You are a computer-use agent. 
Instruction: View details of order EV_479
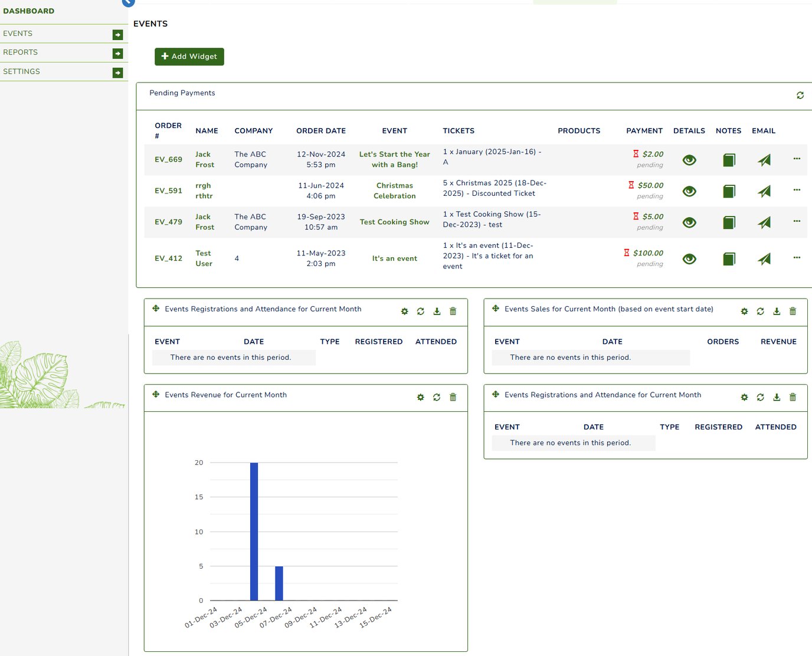(x=689, y=222)
